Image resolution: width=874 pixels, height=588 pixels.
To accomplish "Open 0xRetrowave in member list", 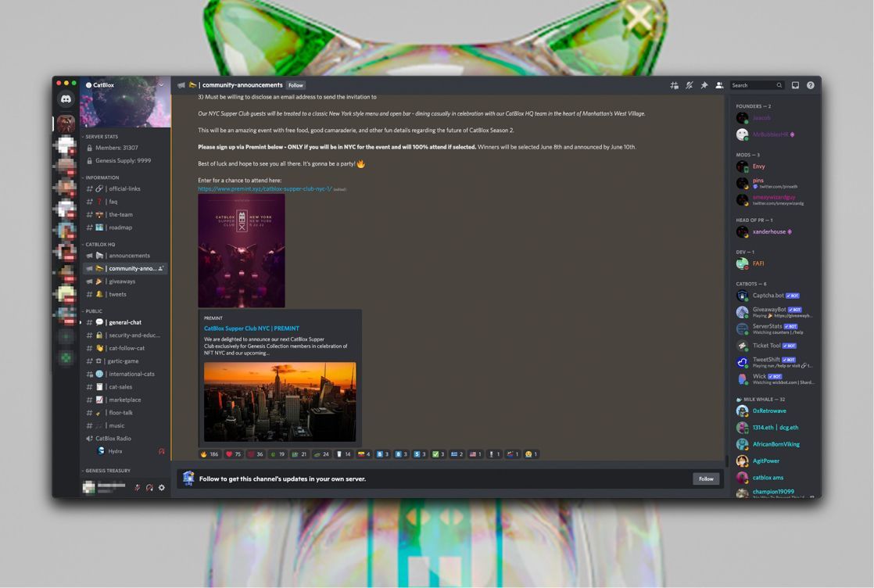I will (x=775, y=411).
